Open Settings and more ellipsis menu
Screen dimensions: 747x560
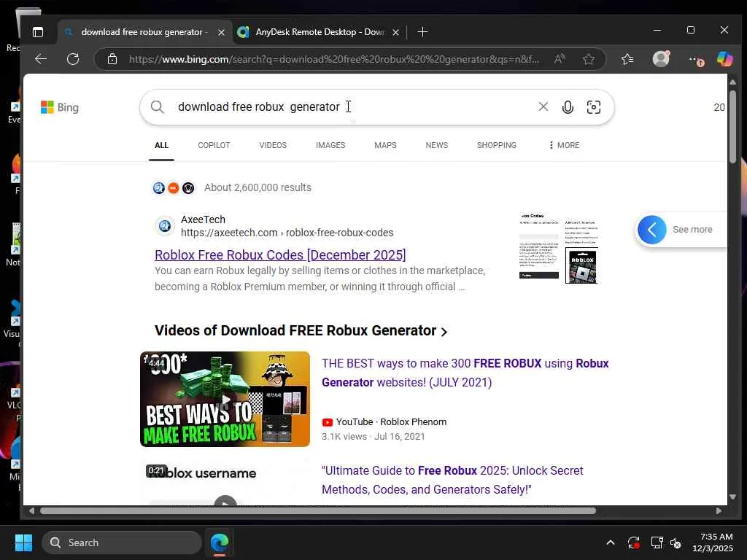click(695, 60)
